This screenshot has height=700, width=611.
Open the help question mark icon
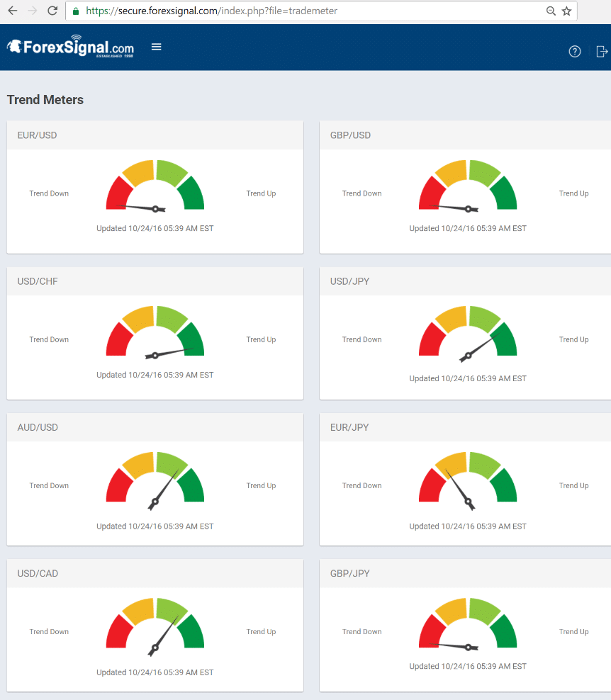(575, 52)
